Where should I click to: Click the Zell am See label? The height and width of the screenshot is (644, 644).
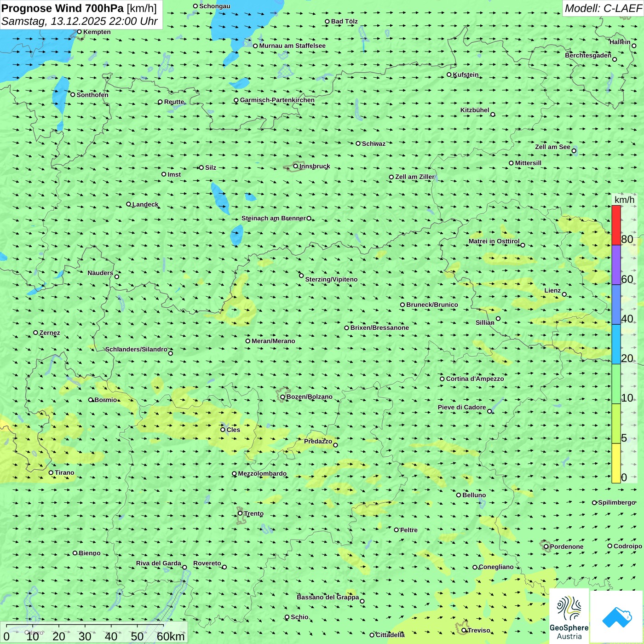[x=552, y=147]
